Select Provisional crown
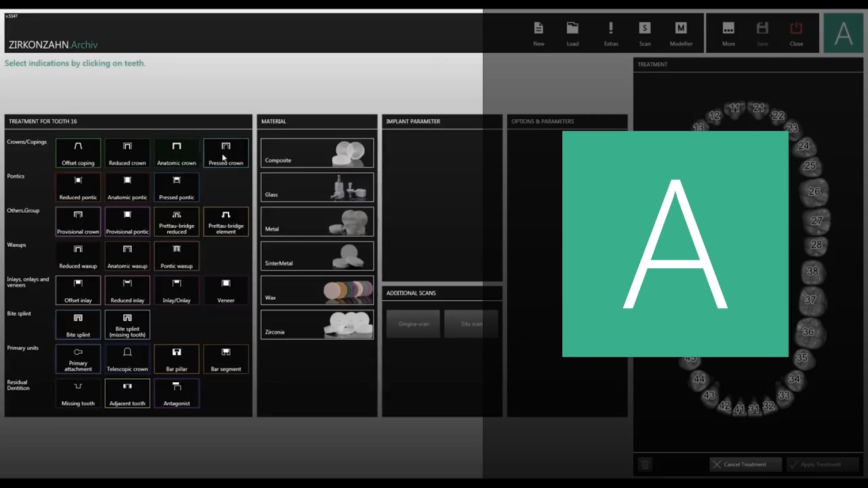This screenshot has width=868, height=488. point(78,222)
